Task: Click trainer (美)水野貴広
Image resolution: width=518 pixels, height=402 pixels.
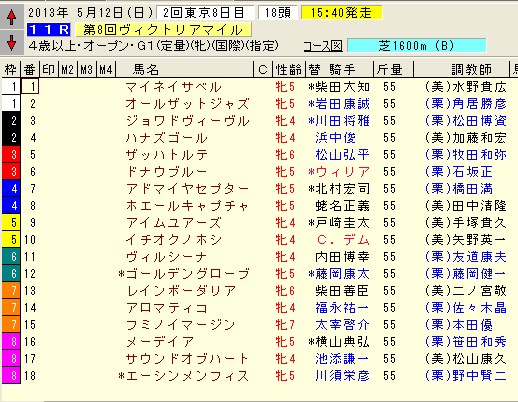Action: (x=466, y=87)
